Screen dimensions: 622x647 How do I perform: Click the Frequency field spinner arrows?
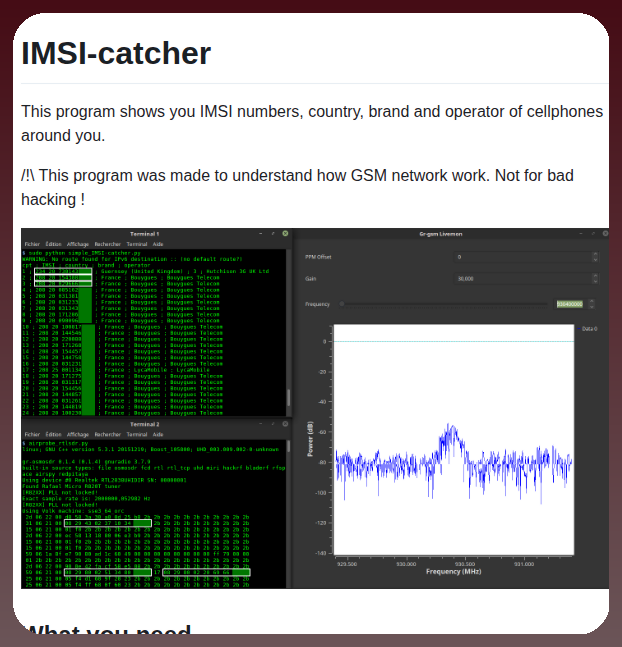pos(592,304)
